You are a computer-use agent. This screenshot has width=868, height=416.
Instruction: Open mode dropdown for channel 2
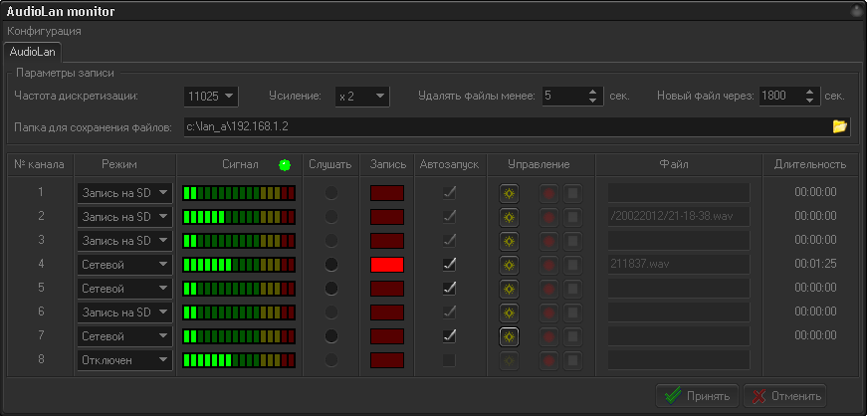pyautogui.click(x=124, y=217)
